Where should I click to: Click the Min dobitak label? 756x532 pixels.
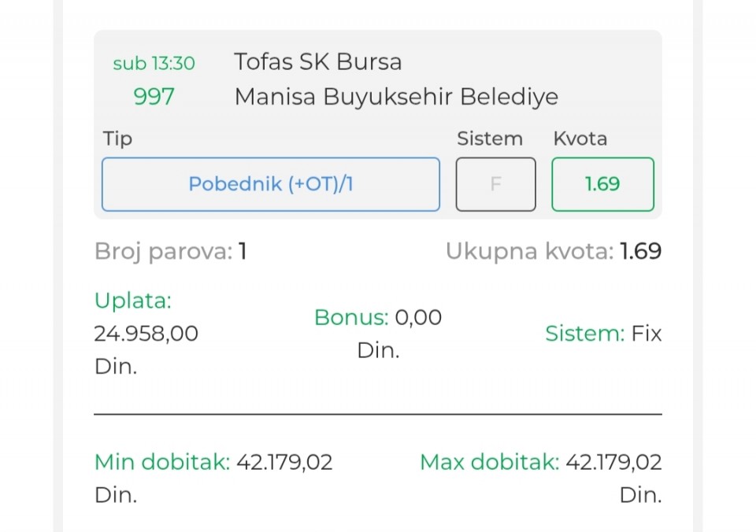click(161, 462)
